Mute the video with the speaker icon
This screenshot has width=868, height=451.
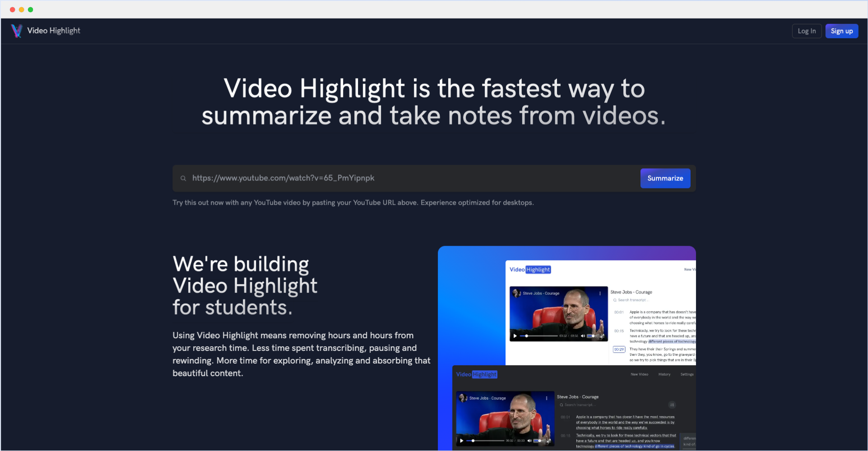(530, 441)
